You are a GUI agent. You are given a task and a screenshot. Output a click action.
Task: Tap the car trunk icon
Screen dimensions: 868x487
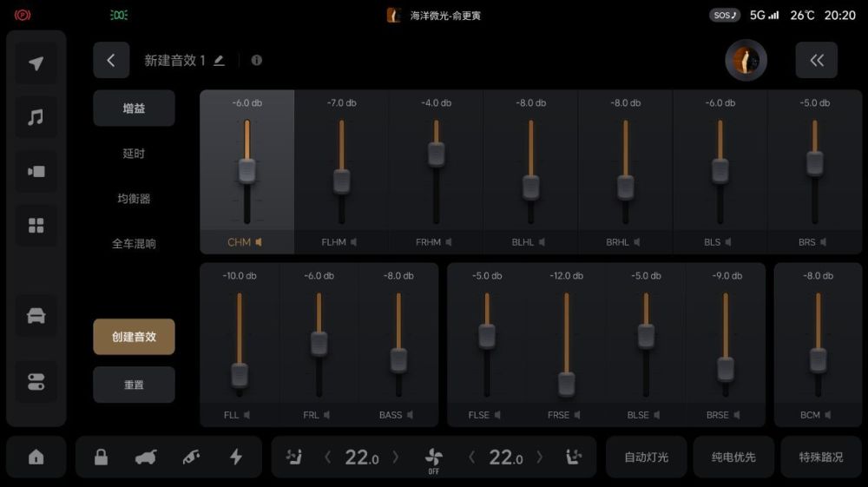(x=146, y=457)
